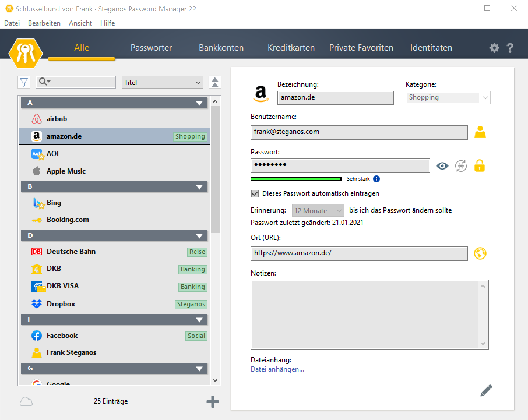This screenshot has height=420, width=528.
Task: Click the Social tag on Facebook row
Action: [x=196, y=336]
